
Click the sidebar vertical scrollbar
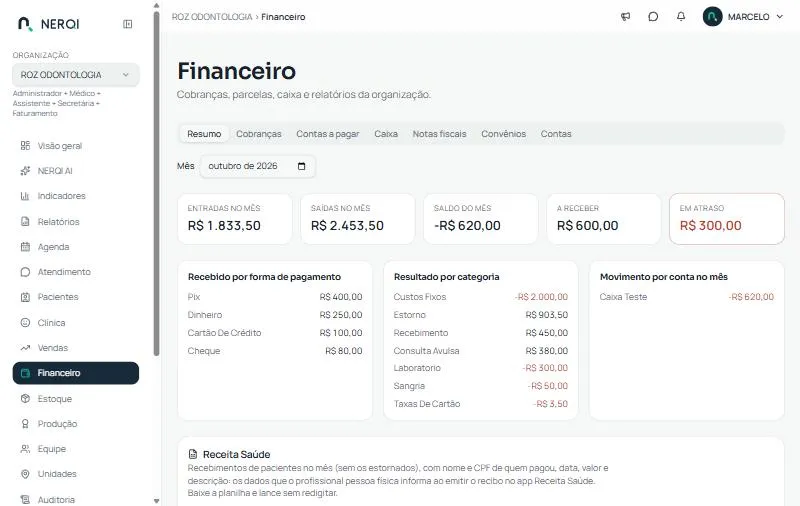[156, 184]
